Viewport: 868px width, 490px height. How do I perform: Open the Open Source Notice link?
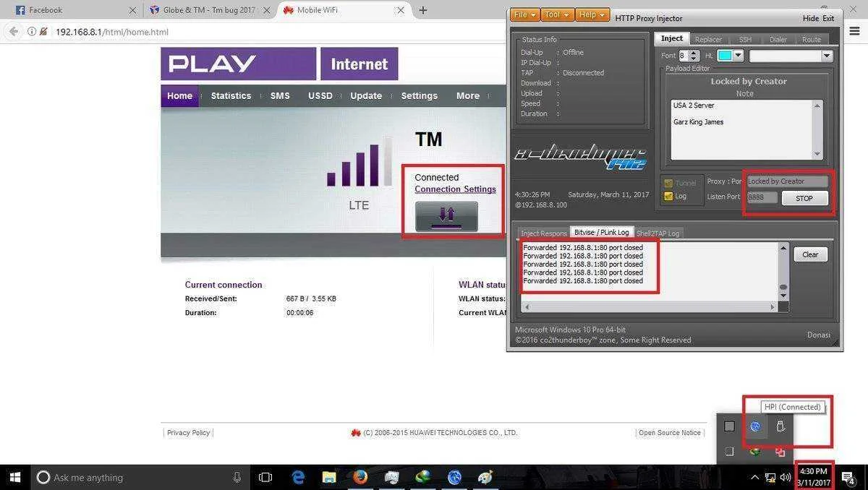click(x=670, y=433)
